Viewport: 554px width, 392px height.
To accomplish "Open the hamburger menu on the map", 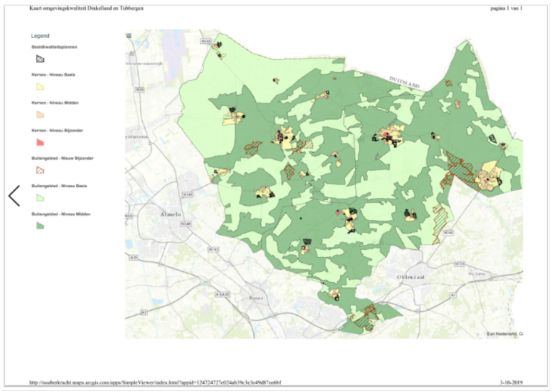I will pyautogui.click(x=129, y=36).
